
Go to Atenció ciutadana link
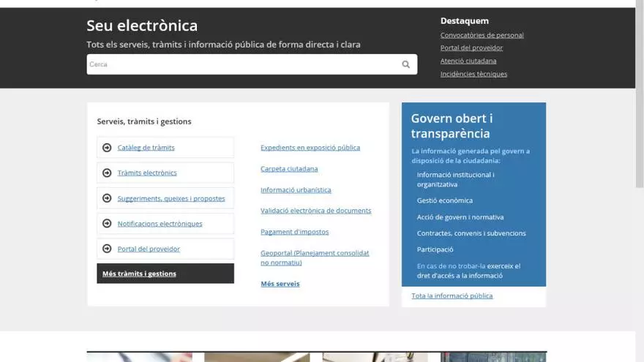468,61
